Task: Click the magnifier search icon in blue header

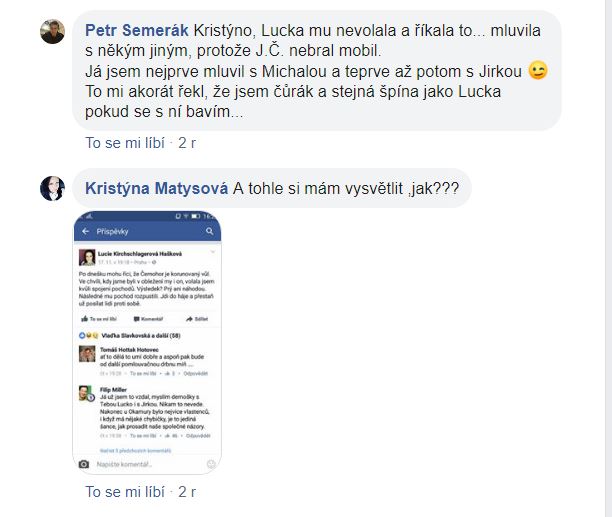Action: pos(210,231)
